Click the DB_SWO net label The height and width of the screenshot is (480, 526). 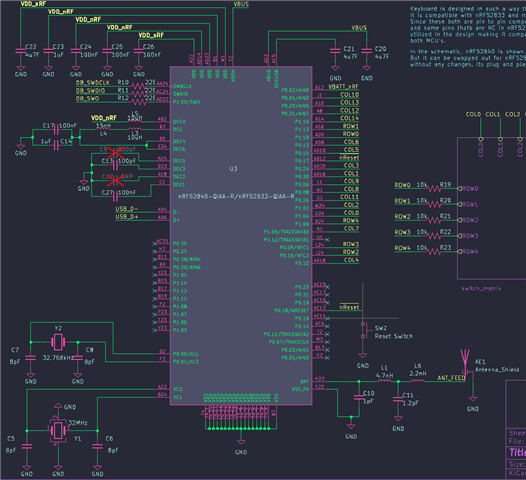[x=87, y=98]
